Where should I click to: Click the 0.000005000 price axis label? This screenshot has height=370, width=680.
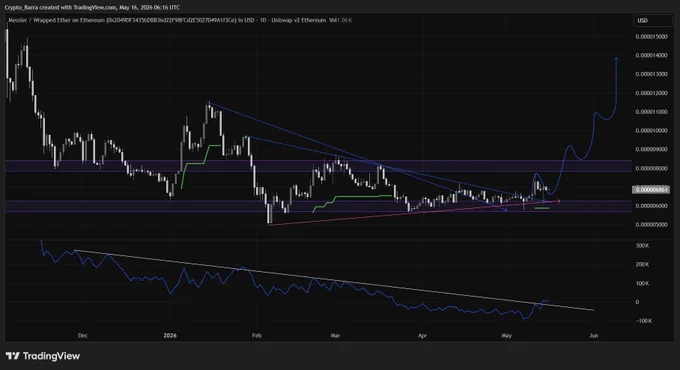651,225
